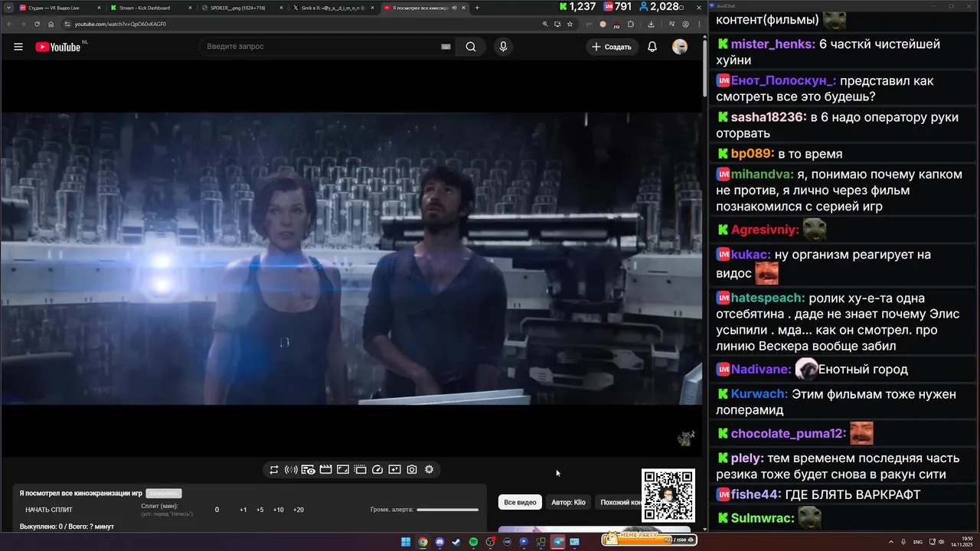This screenshot has height=551, width=980.
Task: Add +5 minutes to split
Action: click(x=260, y=510)
